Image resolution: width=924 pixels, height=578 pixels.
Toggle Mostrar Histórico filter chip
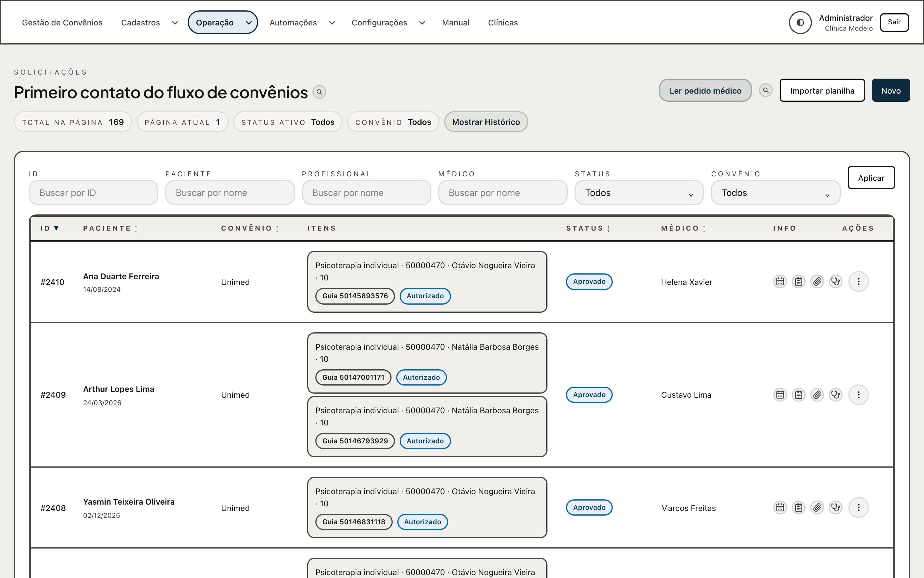(x=486, y=122)
